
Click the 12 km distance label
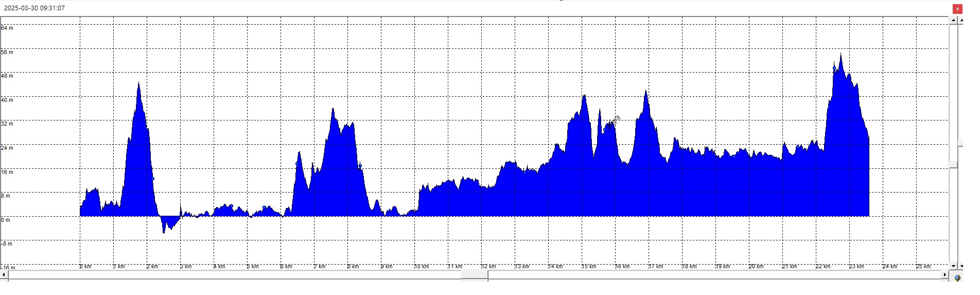click(x=489, y=266)
